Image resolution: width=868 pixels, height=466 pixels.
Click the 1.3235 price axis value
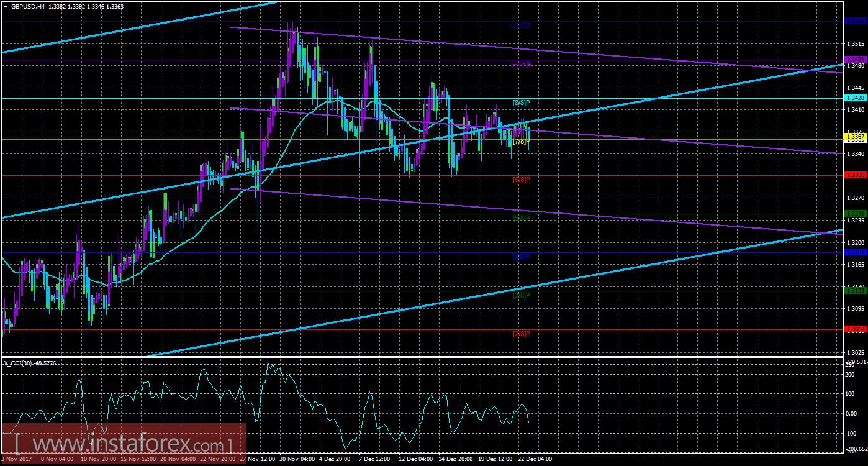pyautogui.click(x=856, y=220)
